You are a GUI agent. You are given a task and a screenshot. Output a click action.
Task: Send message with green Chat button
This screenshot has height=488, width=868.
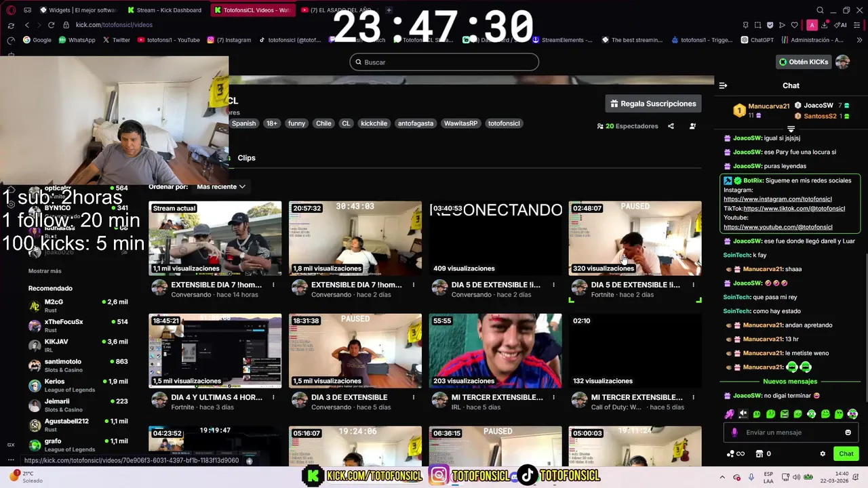pyautogui.click(x=846, y=454)
